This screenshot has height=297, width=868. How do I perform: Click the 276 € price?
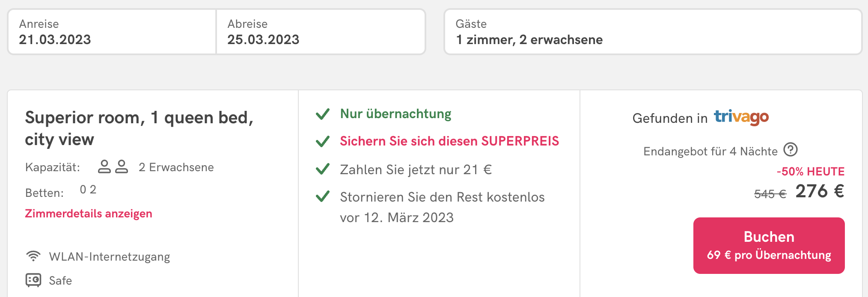click(820, 191)
